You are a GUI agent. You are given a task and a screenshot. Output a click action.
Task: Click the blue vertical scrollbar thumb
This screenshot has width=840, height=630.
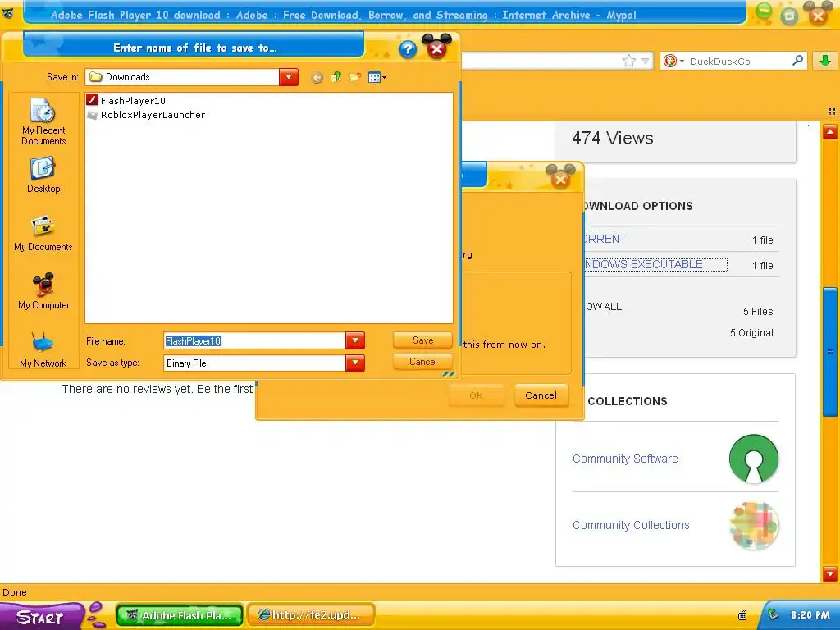[830, 352]
